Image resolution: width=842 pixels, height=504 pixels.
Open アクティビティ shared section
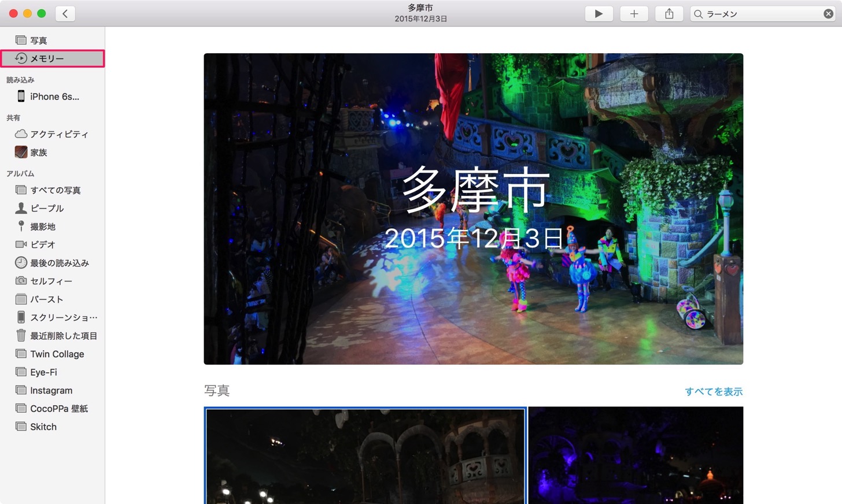pyautogui.click(x=52, y=134)
